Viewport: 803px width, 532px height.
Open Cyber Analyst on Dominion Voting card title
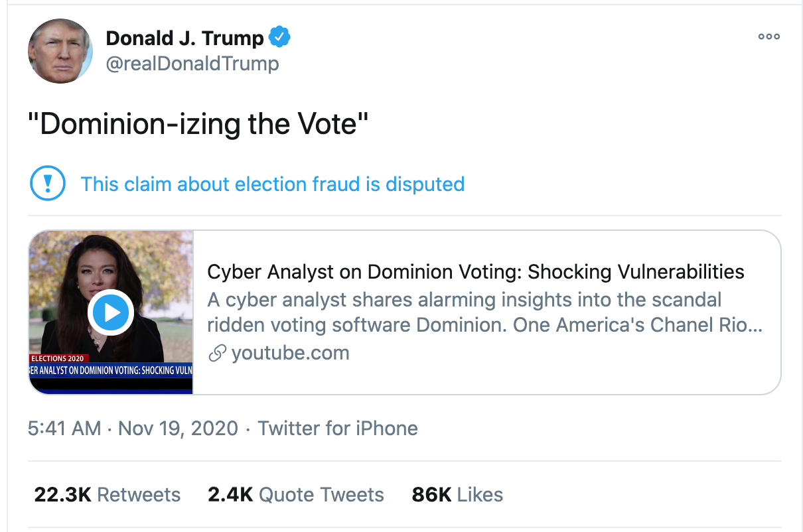point(476,271)
